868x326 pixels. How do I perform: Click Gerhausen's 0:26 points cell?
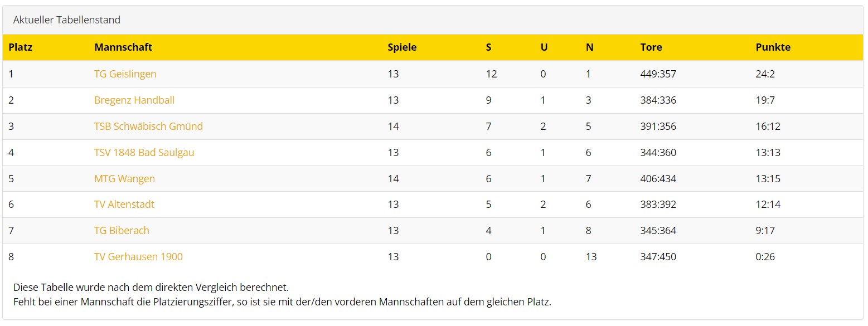click(765, 257)
